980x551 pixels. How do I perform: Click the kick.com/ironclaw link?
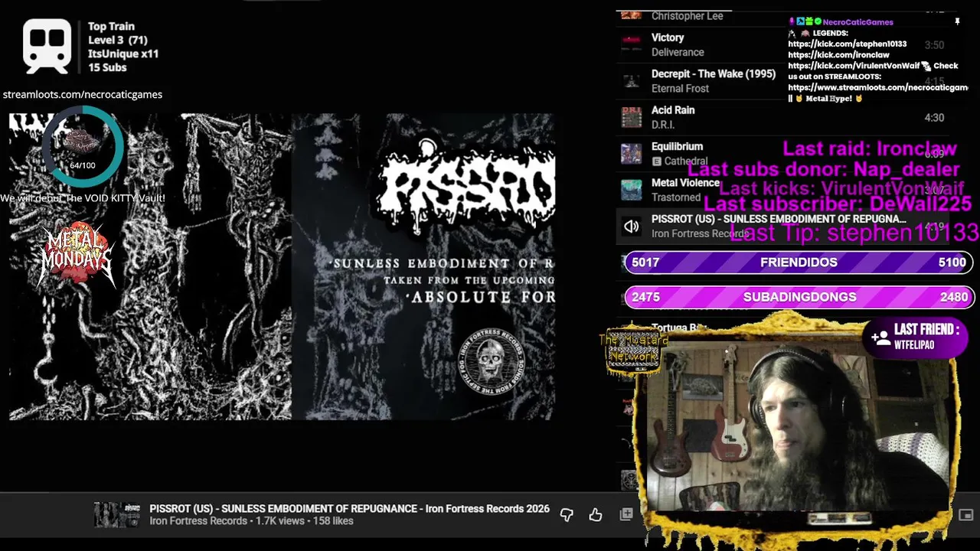point(838,55)
